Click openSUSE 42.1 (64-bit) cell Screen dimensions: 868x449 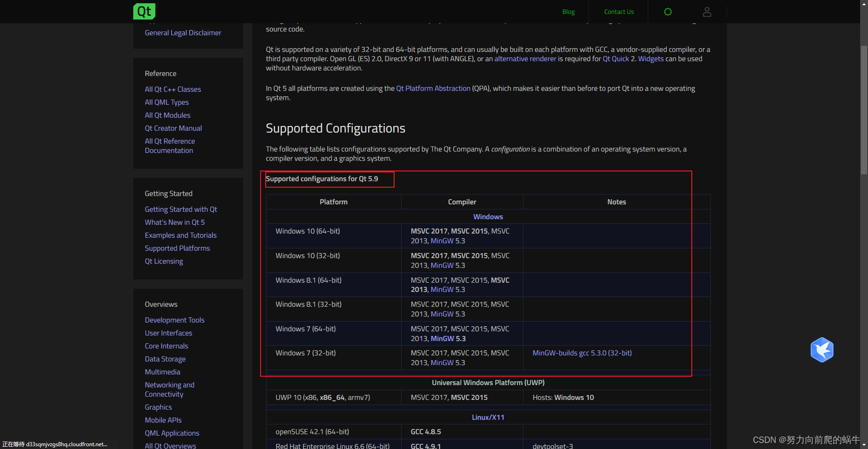[x=334, y=432]
